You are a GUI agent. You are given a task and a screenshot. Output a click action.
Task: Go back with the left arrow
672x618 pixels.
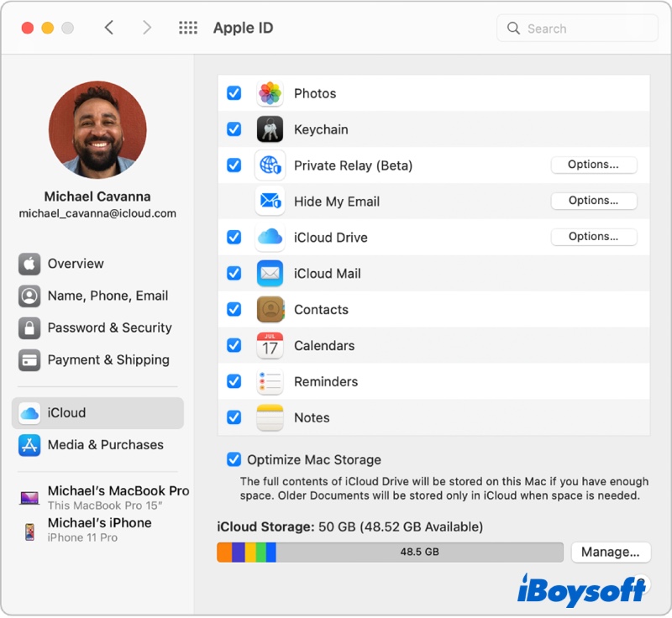pyautogui.click(x=109, y=28)
